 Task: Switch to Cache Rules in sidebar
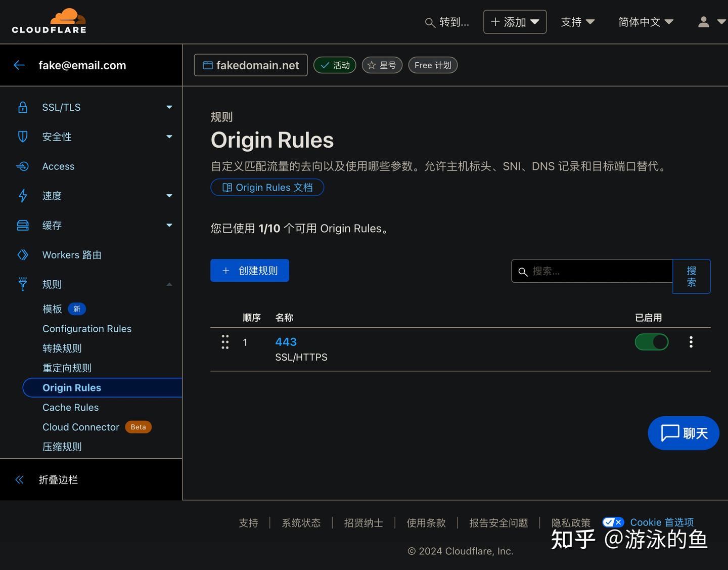tap(70, 407)
